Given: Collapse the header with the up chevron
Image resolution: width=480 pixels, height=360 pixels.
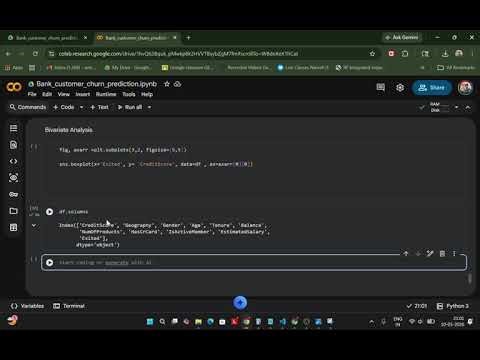Looking at the screenshot, I should point(468,107).
